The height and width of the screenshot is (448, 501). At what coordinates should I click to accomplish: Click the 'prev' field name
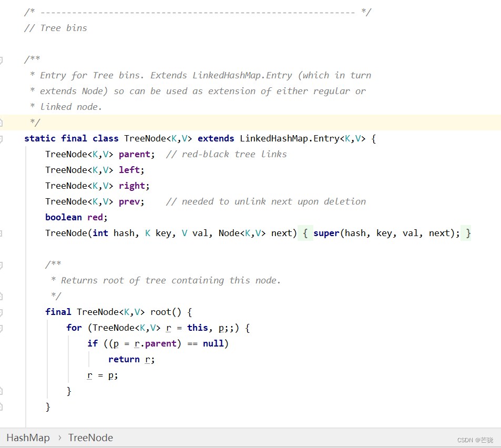coord(129,201)
